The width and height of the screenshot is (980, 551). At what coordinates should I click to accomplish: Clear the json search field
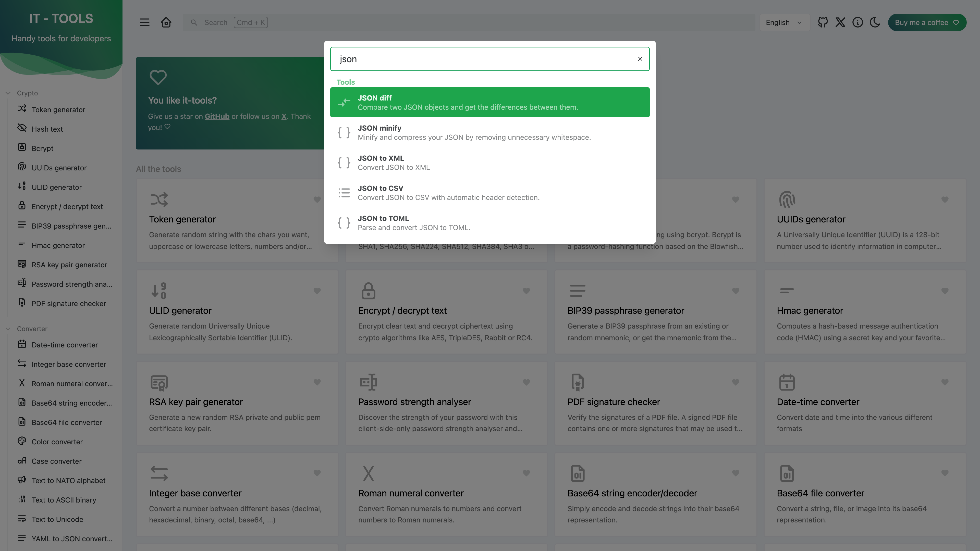(640, 59)
